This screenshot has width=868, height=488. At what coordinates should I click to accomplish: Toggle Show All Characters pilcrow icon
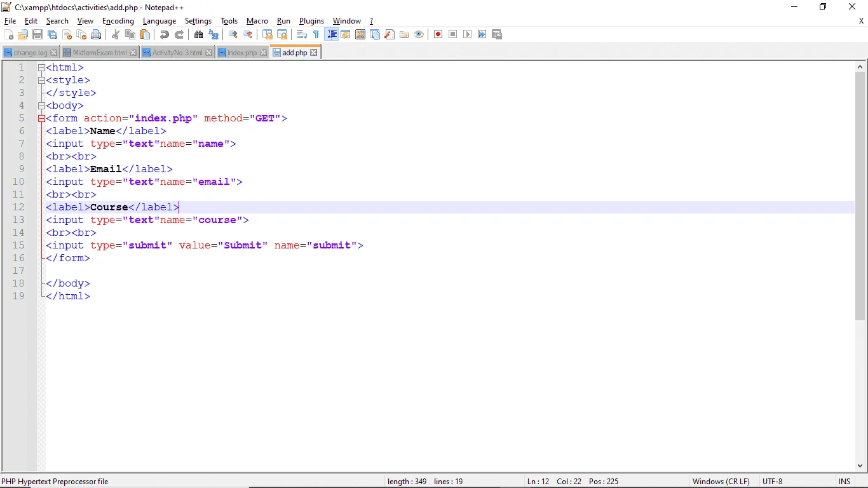pyautogui.click(x=316, y=34)
